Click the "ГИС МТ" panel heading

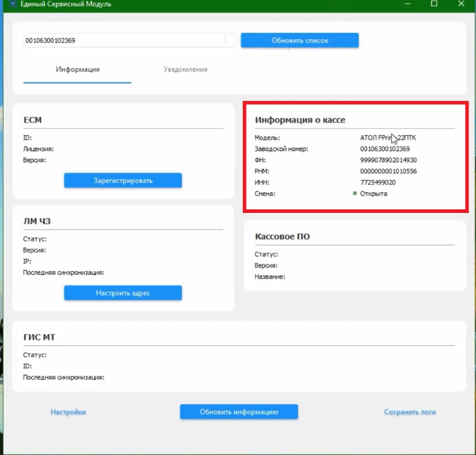pyautogui.click(x=39, y=337)
